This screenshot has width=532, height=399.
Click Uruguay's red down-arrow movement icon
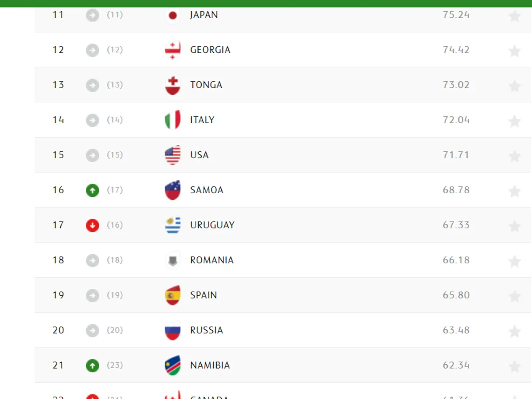pyautogui.click(x=92, y=225)
